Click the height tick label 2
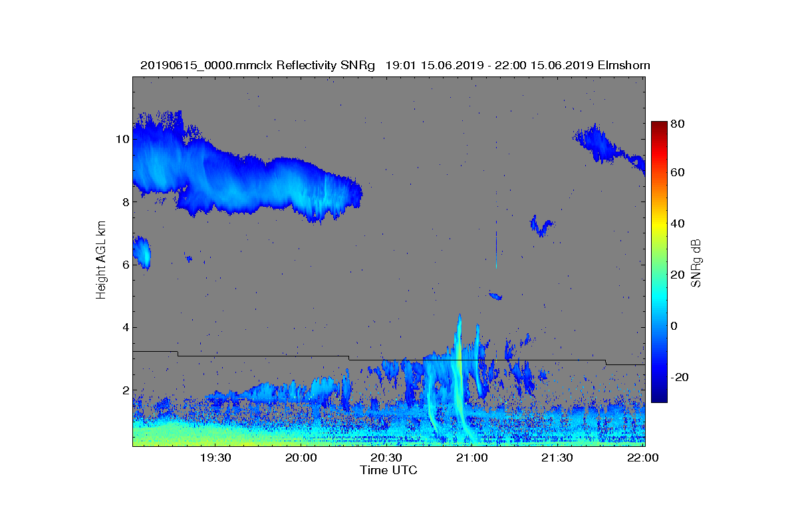Screen dimensions: 798x532 pyautogui.click(x=125, y=390)
